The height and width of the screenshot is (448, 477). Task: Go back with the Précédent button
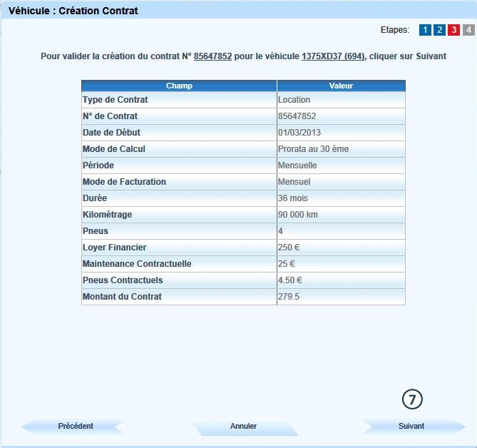(x=75, y=426)
